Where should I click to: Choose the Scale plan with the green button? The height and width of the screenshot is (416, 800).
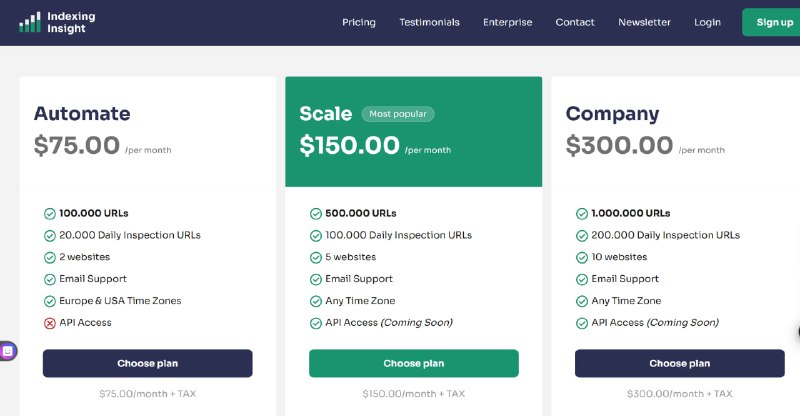[x=414, y=363]
